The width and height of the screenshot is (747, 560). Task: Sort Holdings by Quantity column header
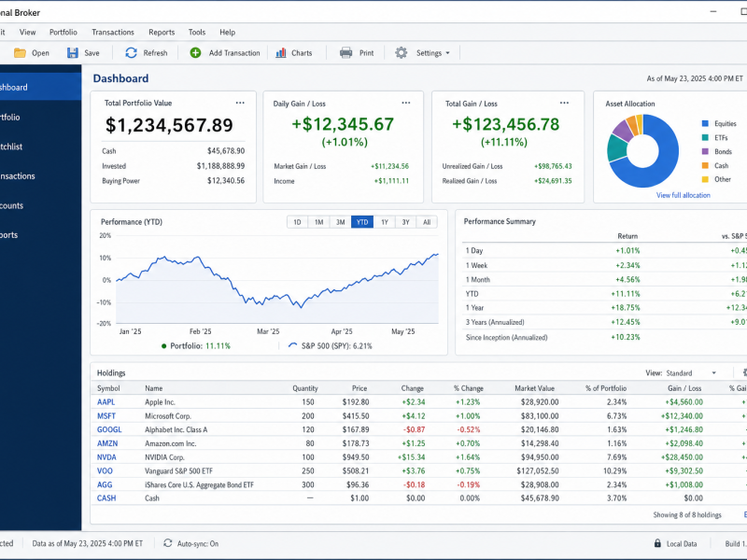[305, 388]
